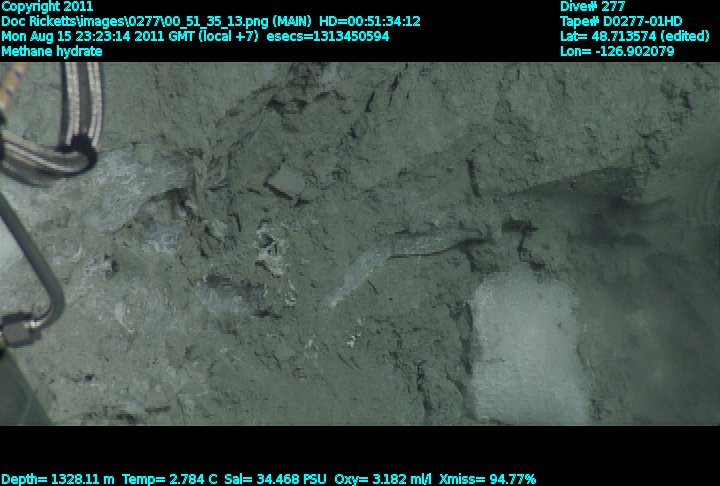Click the 'Lon= -126.902079' readout
The width and height of the screenshot is (720, 486).
coord(617,51)
